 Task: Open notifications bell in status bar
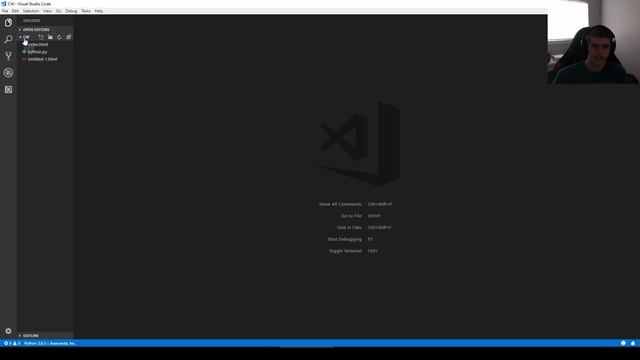pos(633,343)
